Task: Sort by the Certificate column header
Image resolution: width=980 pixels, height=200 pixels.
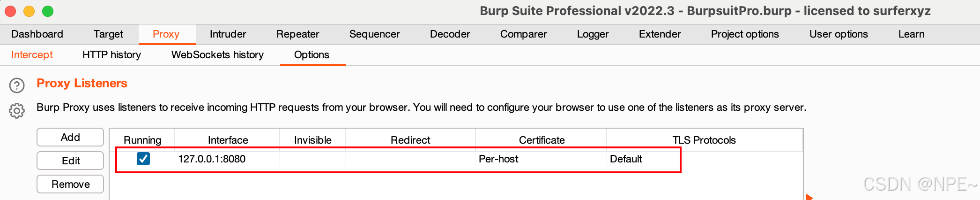Action: (x=542, y=140)
